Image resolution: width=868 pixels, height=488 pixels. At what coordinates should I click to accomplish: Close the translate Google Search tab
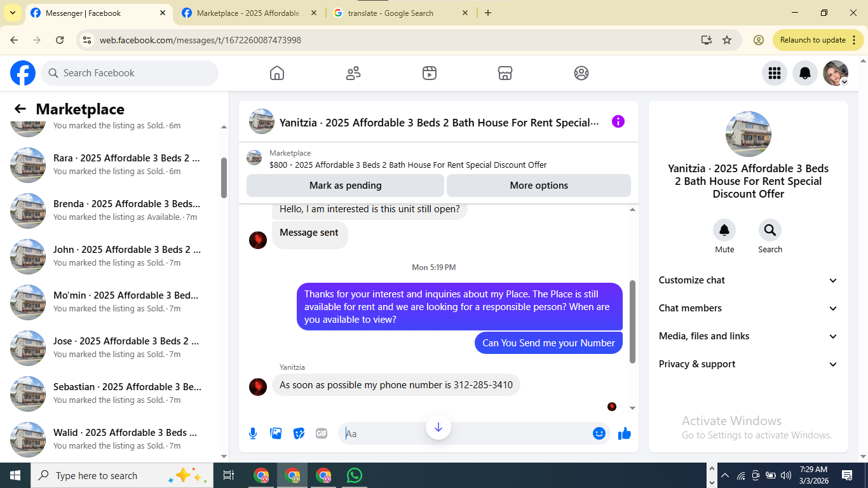(x=465, y=13)
